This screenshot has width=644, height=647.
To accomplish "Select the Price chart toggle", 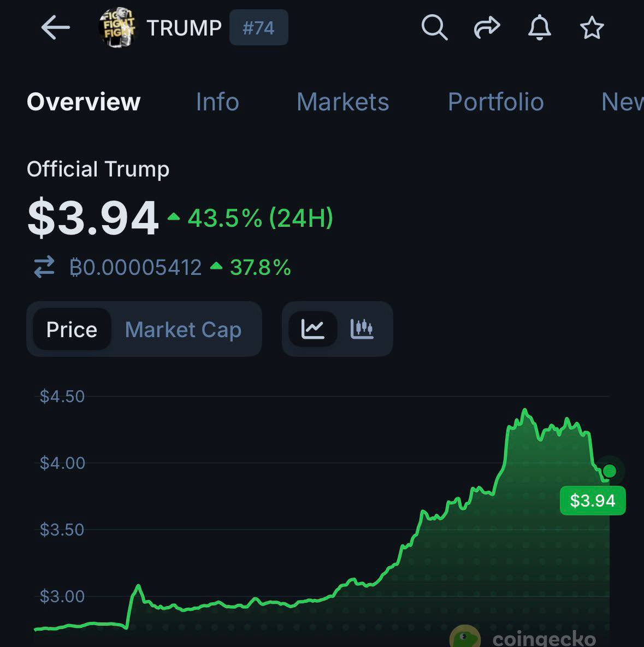I will click(x=72, y=330).
